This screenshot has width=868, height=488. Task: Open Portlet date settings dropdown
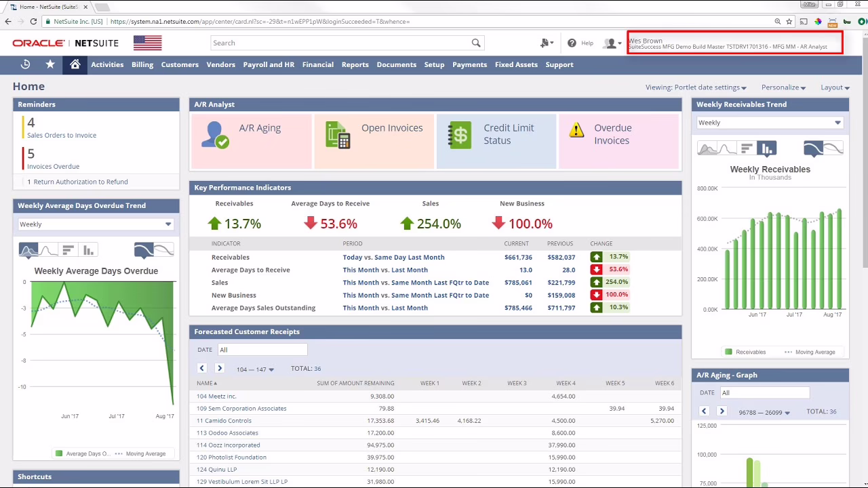point(696,87)
